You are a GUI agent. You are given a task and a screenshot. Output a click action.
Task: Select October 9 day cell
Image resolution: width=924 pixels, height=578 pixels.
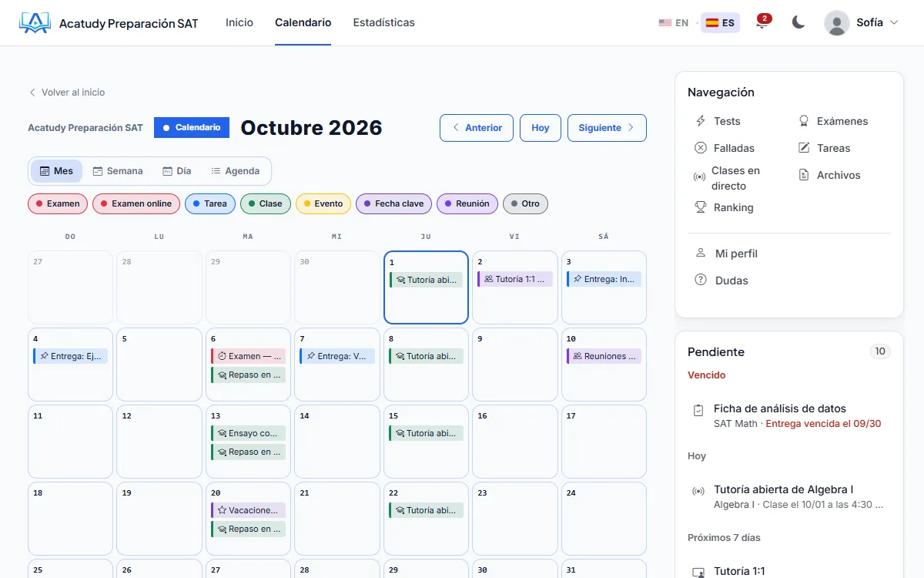(x=514, y=365)
